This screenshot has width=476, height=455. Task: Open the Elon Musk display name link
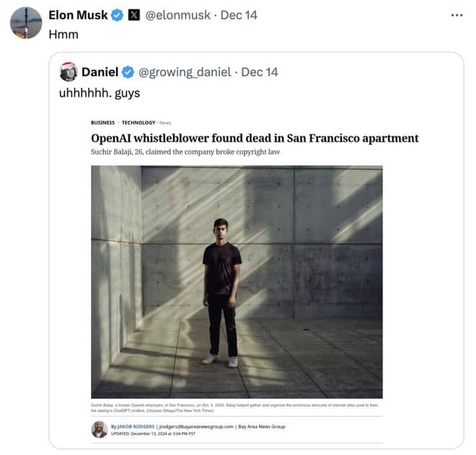pos(78,15)
